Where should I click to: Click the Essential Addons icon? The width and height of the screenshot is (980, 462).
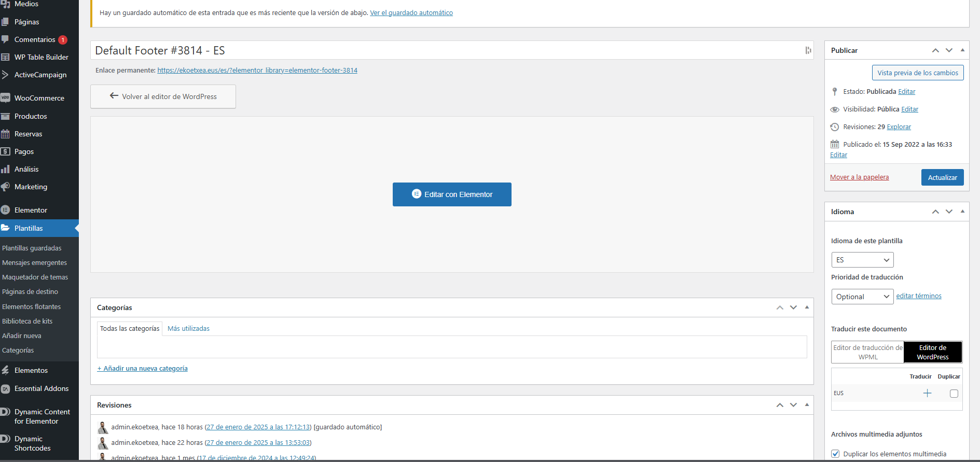click(5, 388)
